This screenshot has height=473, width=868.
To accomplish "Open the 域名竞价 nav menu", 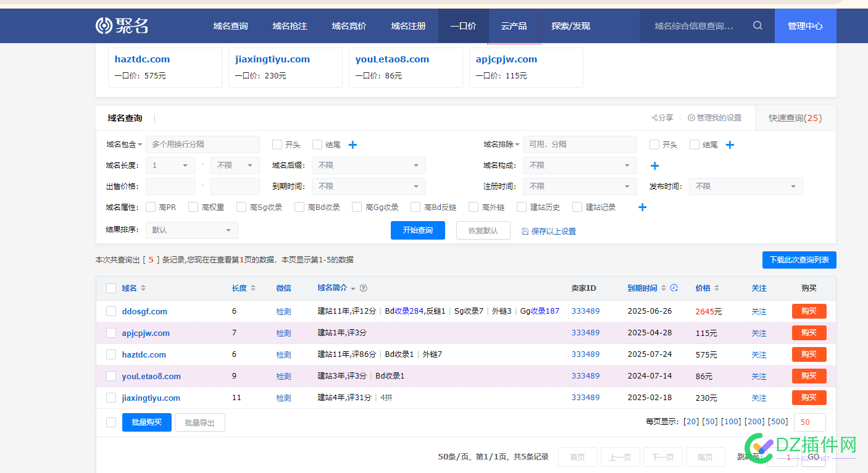I will pyautogui.click(x=349, y=26).
